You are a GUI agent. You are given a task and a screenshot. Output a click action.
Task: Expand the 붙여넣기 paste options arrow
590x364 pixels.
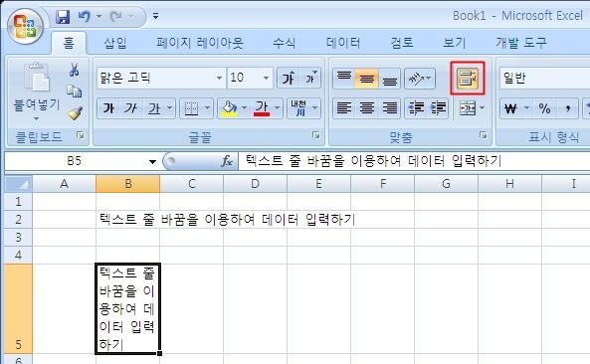(x=37, y=118)
